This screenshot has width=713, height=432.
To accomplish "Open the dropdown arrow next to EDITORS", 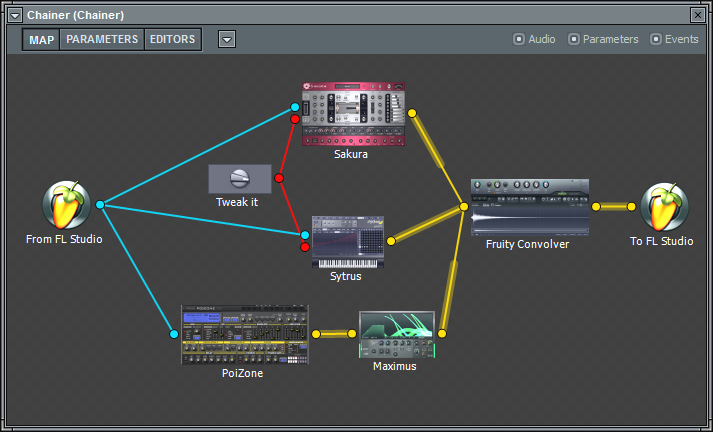I will 226,40.
